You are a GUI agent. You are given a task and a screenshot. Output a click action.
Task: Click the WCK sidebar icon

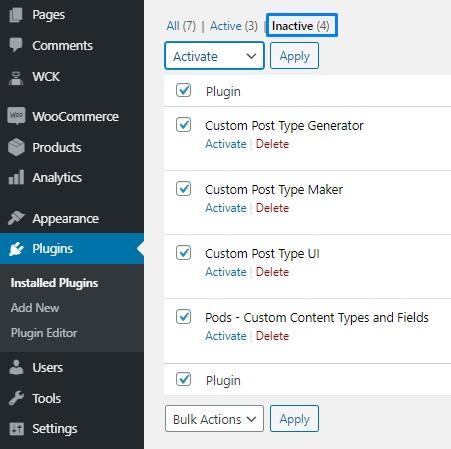(16, 78)
